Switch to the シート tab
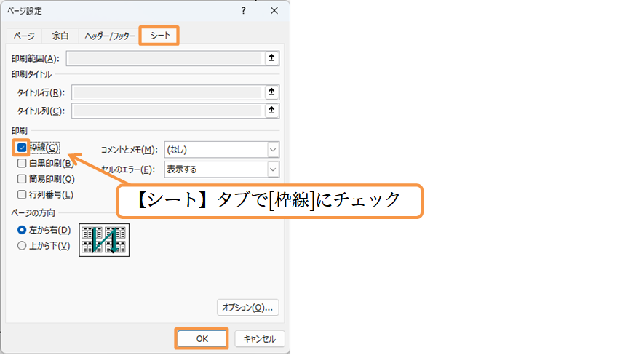The width and height of the screenshot is (644, 355). pyautogui.click(x=160, y=36)
